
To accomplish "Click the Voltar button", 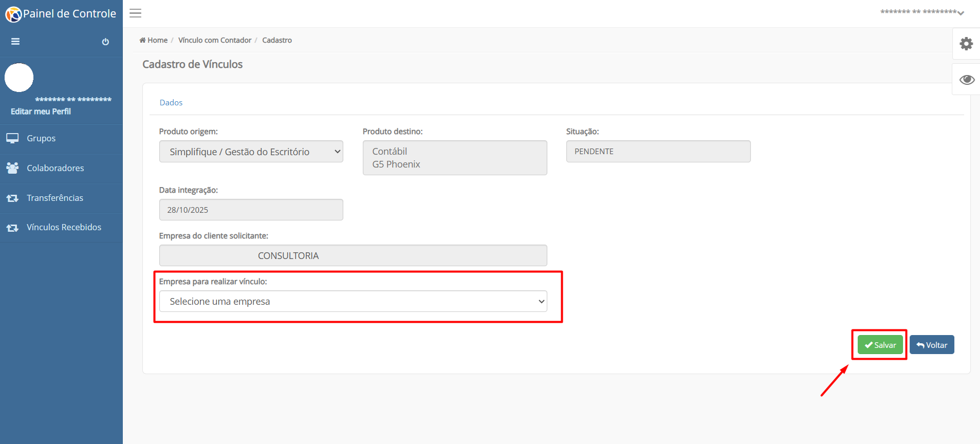I will [x=932, y=345].
